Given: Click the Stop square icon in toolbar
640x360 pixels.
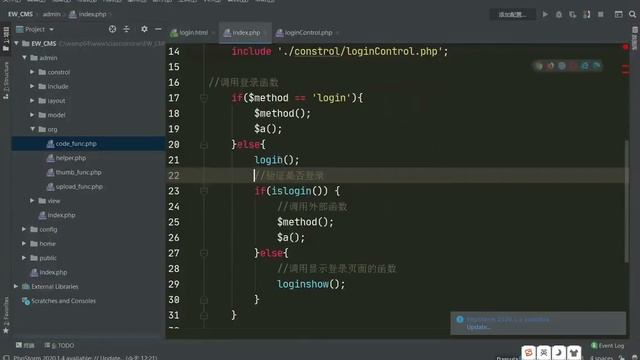Looking at the screenshot, I should pos(600,14).
